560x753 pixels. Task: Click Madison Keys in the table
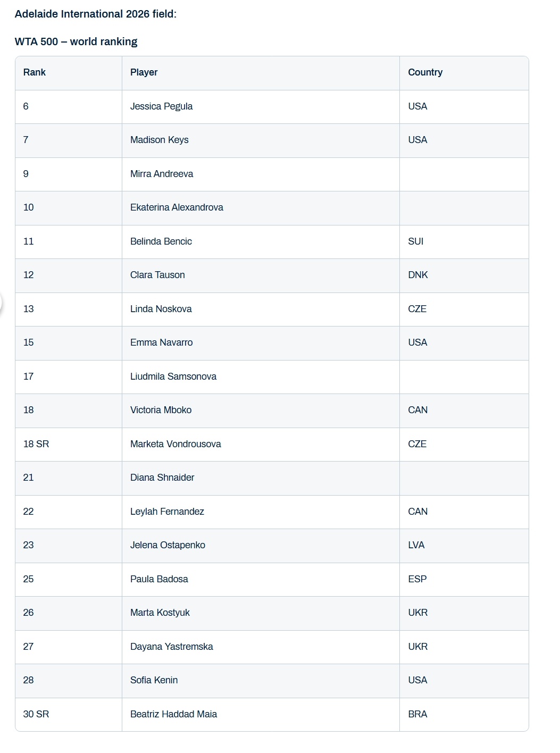click(160, 140)
